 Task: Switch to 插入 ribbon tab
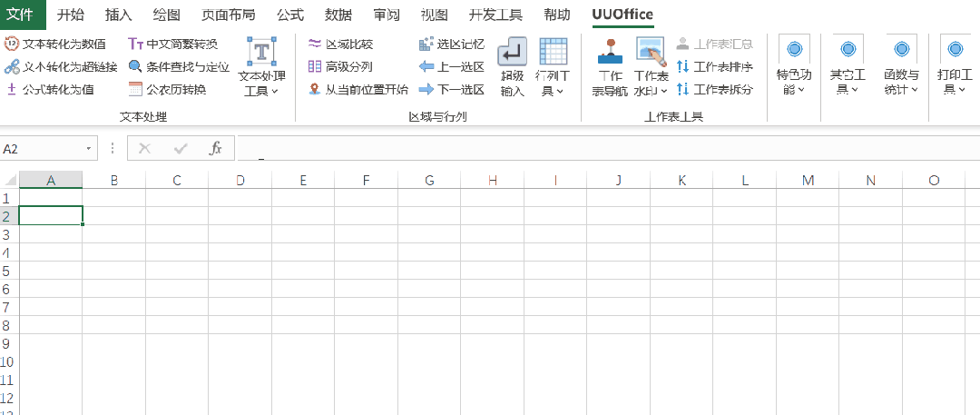click(x=119, y=15)
